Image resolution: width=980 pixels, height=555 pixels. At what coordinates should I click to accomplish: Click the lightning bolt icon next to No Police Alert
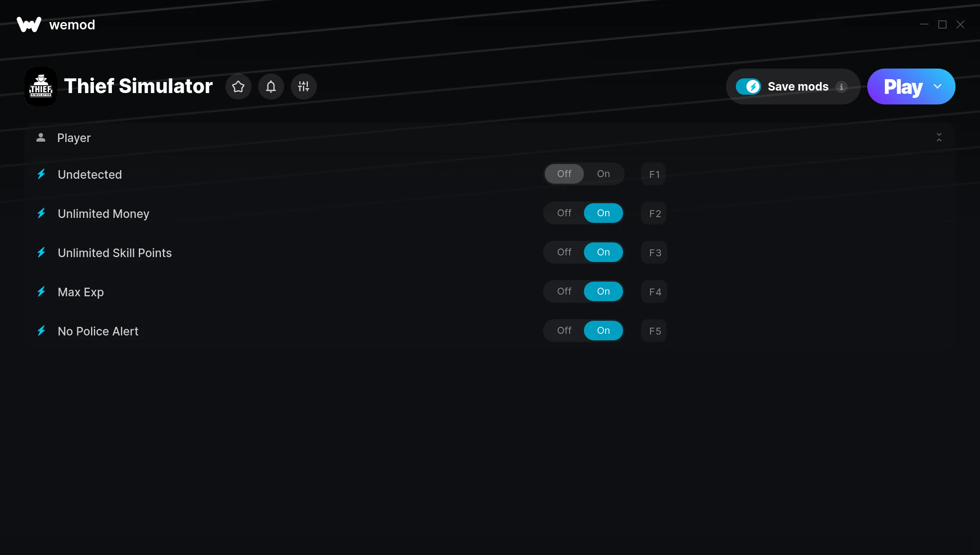(42, 330)
